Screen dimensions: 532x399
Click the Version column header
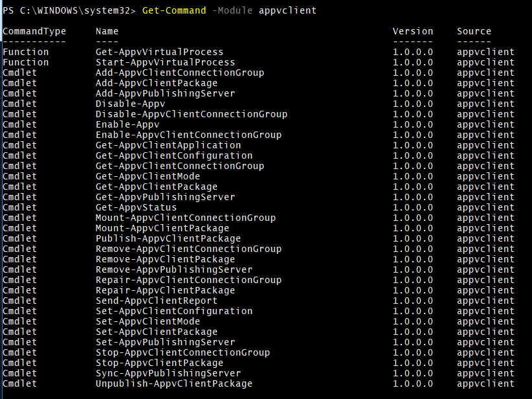[x=412, y=31]
